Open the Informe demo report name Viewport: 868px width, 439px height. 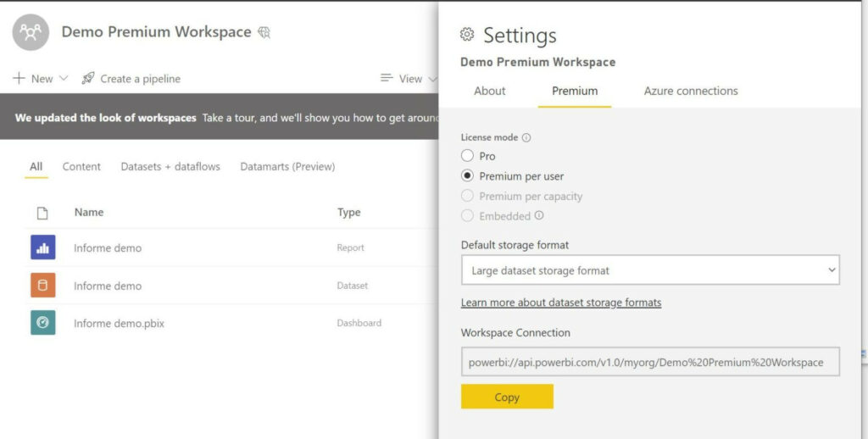(108, 248)
